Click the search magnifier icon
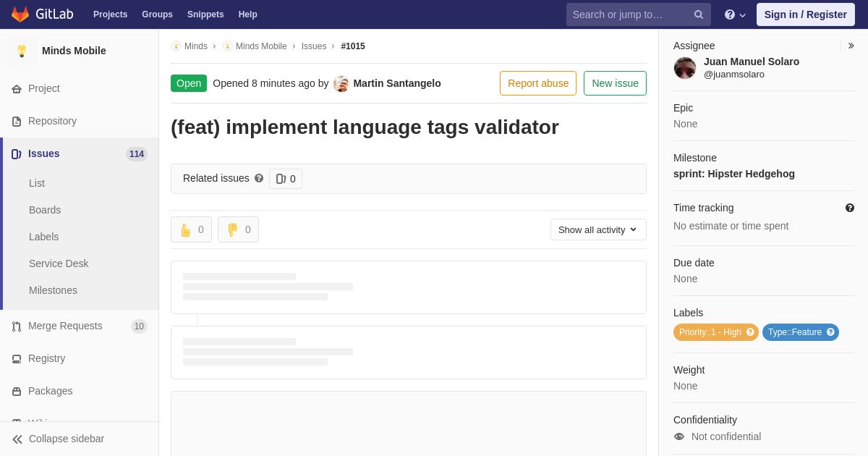 click(699, 14)
